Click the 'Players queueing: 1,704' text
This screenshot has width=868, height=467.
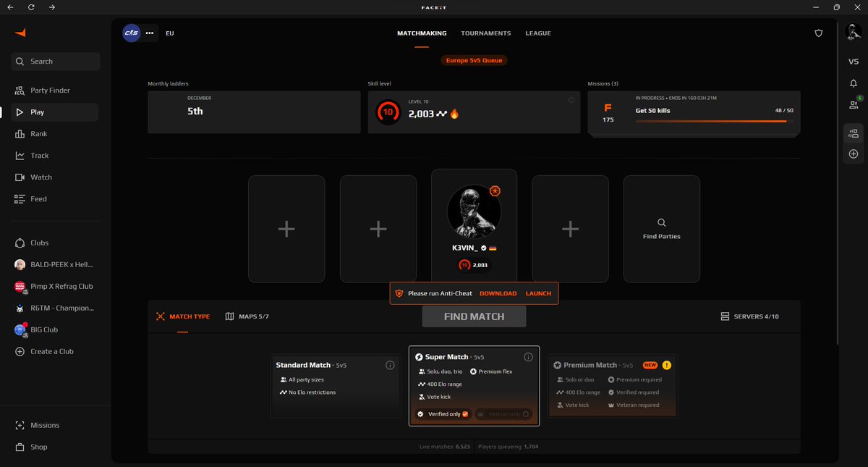508,447
